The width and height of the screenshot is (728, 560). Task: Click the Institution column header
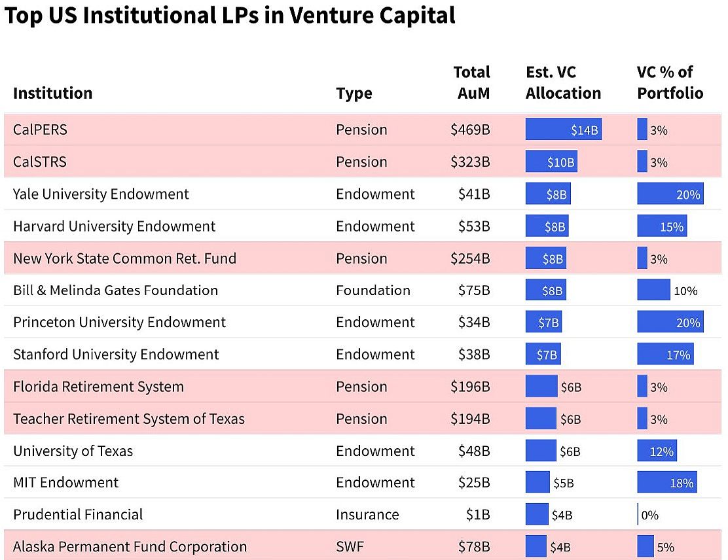coord(52,93)
